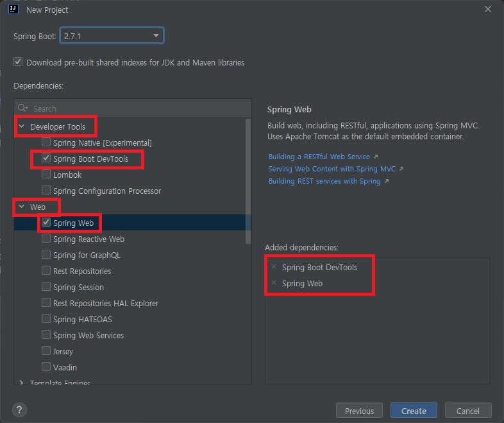
Task: Click the Previous button
Action: pos(359,411)
